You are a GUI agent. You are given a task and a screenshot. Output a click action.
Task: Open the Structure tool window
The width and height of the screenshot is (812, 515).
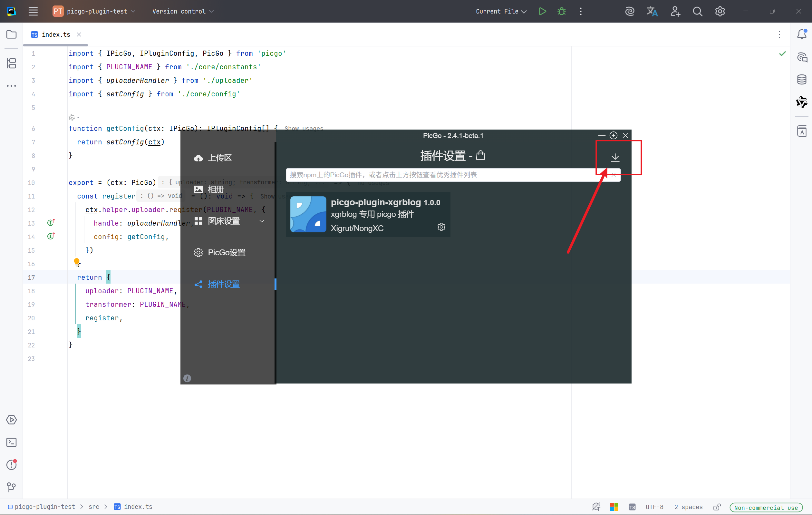12,63
